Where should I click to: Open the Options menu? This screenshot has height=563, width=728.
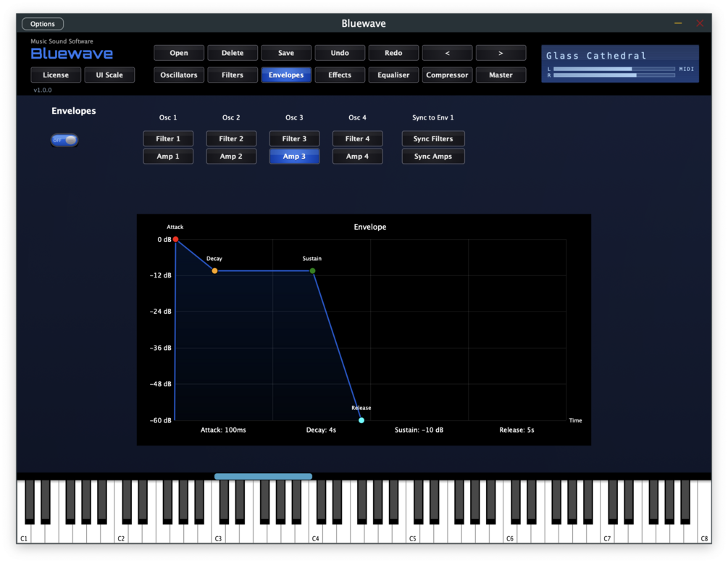tap(43, 24)
